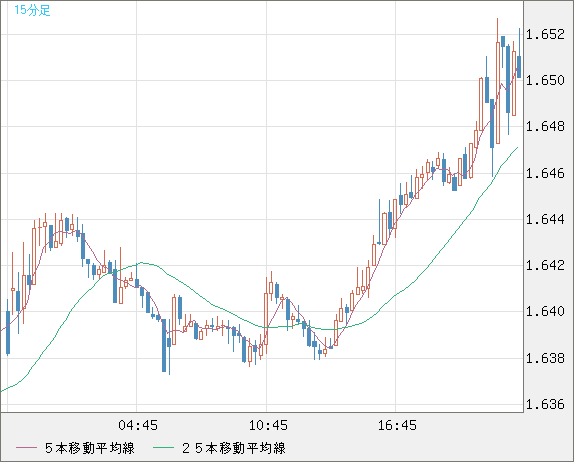Click the green 25-period legend line sample
This screenshot has width=574, height=462.
click(163, 448)
